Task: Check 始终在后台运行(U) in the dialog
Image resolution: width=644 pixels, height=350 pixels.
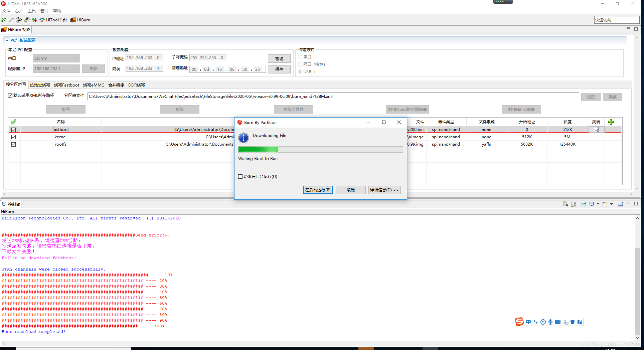Action: click(x=240, y=177)
